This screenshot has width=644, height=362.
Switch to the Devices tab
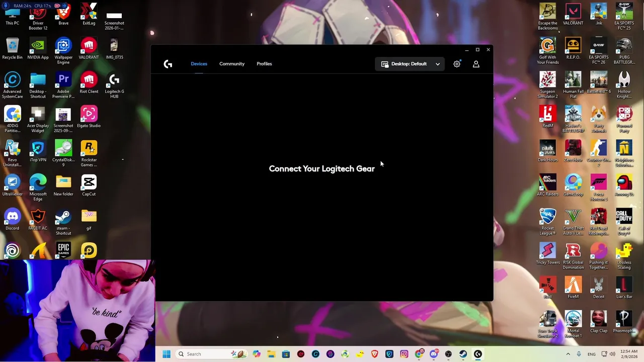[x=199, y=64]
